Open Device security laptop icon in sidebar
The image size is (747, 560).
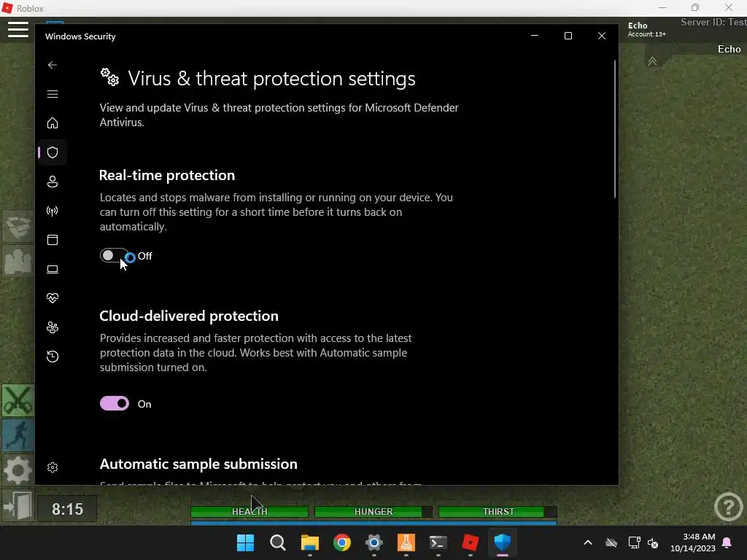click(x=53, y=269)
